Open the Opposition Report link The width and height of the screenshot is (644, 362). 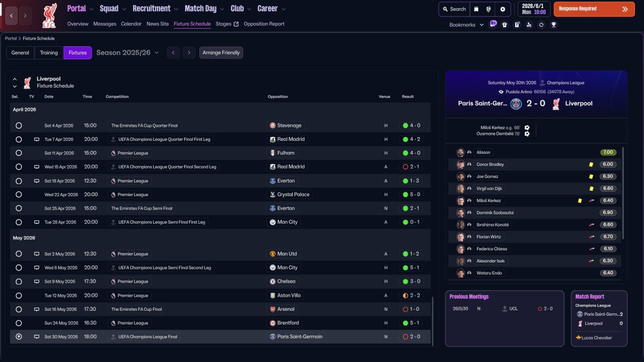[264, 24]
